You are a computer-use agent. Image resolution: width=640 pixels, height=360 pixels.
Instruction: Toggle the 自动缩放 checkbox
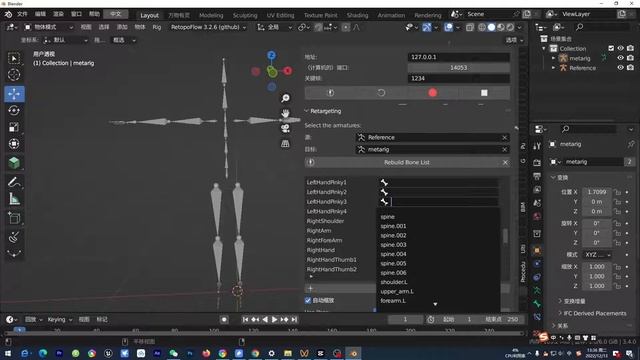coord(308,300)
